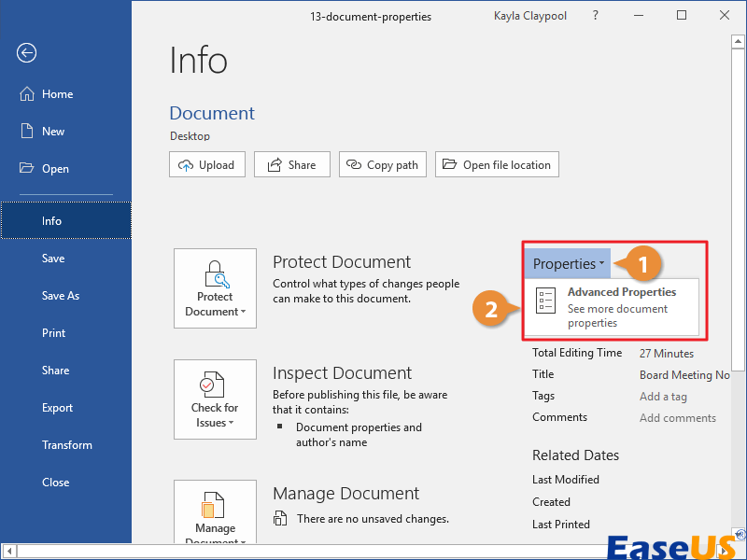Click the Copy path button
747x560 pixels.
[382, 165]
